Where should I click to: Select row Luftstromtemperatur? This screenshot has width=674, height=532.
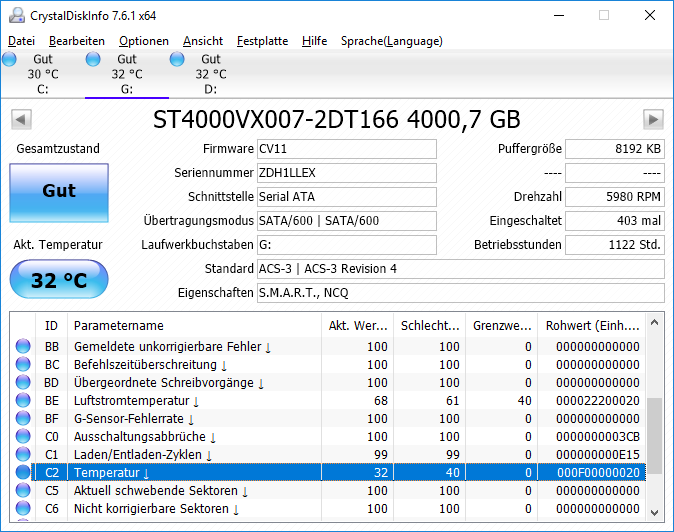pos(328,401)
